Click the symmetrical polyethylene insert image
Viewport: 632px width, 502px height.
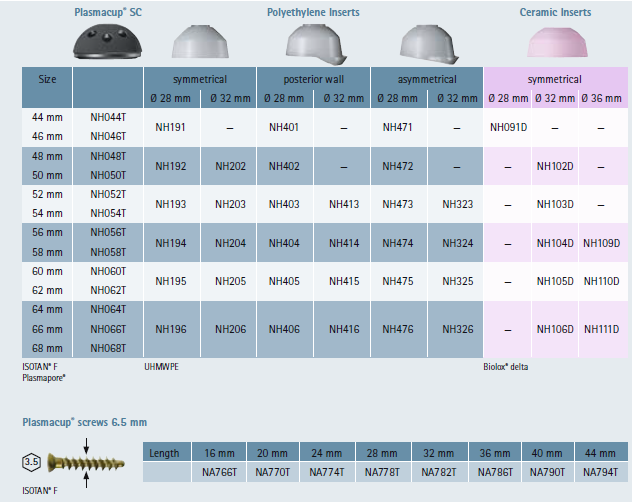point(200,42)
